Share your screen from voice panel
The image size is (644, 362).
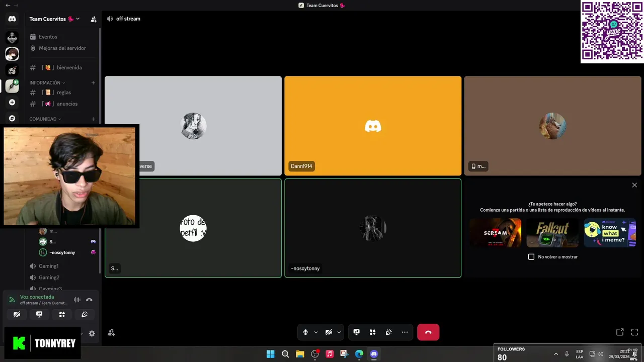point(39,314)
